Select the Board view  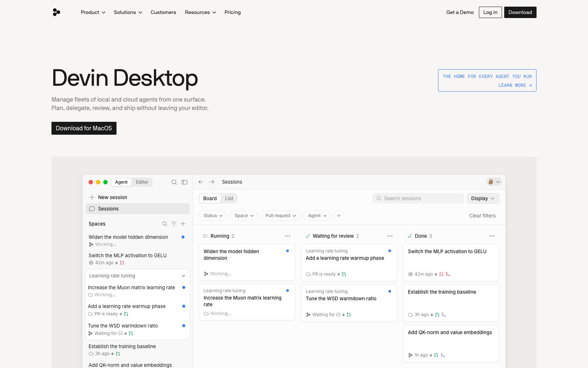point(210,198)
